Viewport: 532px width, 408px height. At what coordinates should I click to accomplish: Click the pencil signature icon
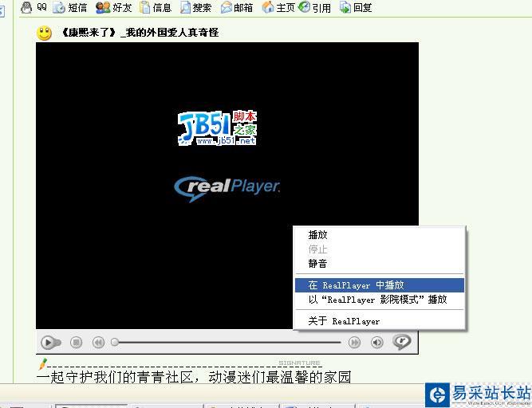point(43,364)
